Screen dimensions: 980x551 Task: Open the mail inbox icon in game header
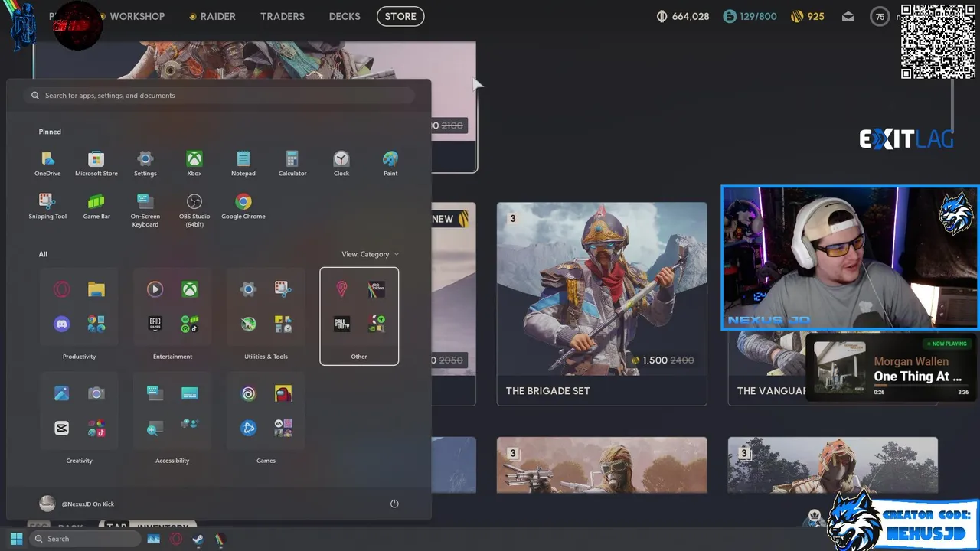point(848,16)
